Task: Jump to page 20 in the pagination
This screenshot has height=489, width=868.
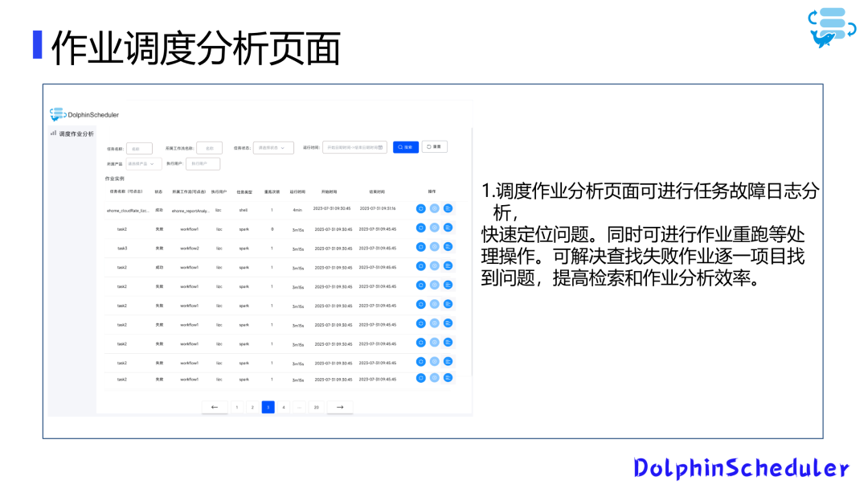Action: coord(317,407)
